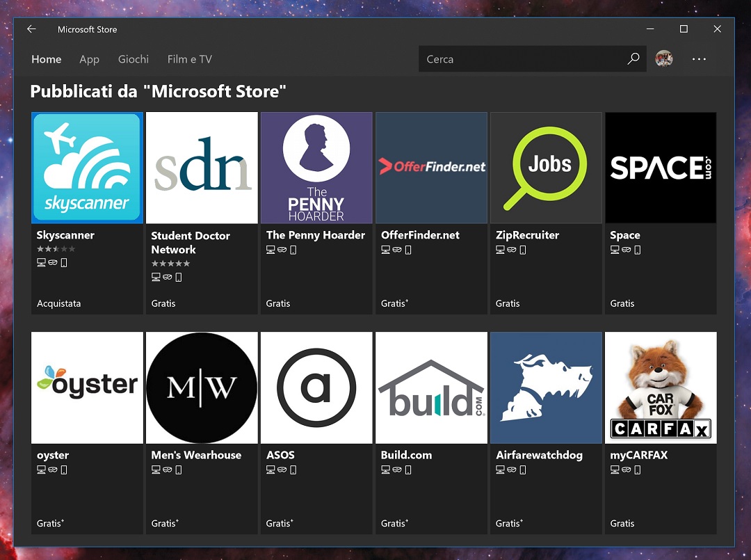Open the Student Doctor Network logo tile
The width and height of the screenshot is (751, 560).
(x=202, y=168)
